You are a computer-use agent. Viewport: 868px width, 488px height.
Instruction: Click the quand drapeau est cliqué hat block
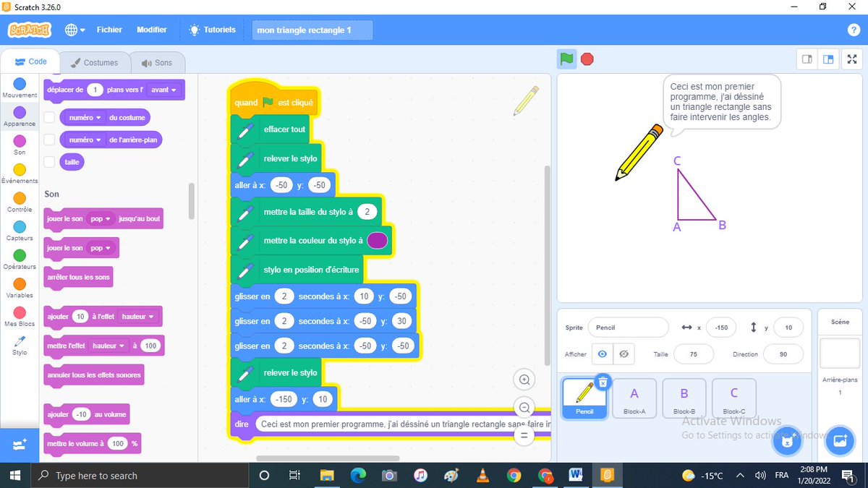pyautogui.click(x=273, y=103)
